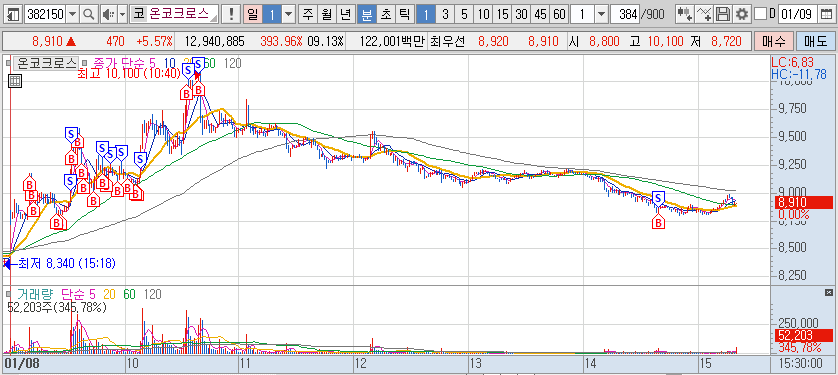Click the 온코크로스 chart legend label
Image resolution: width=838 pixels, height=375 pixels.
[x=46, y=64]
